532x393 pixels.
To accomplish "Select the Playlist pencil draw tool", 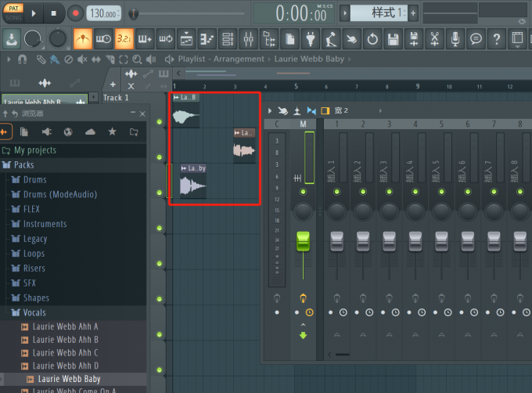I will coord(41,59).
